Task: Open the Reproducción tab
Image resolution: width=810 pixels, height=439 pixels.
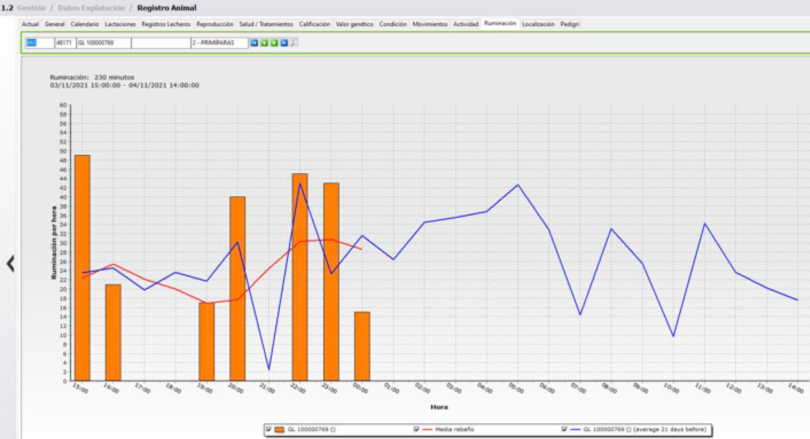Action: pyautogui.click(x=214, y=23)
